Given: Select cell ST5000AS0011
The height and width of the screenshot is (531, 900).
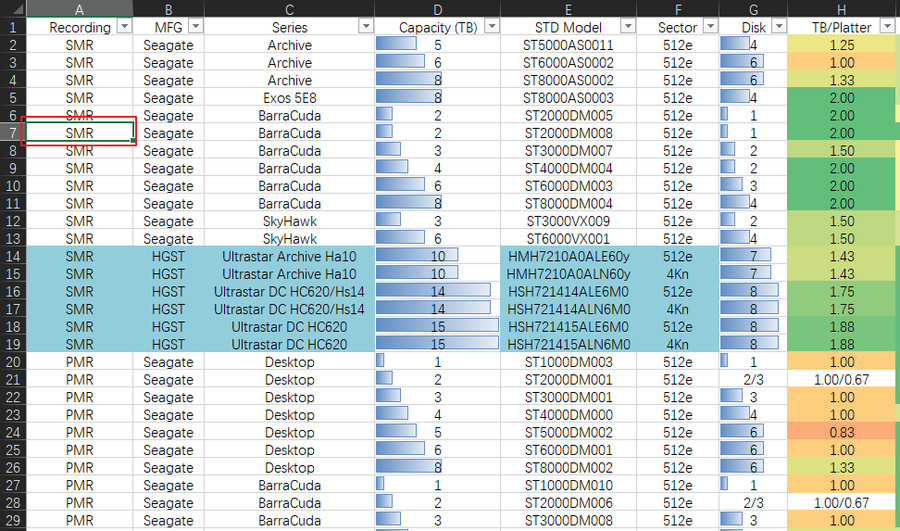Looking at the screenshot, I should click(568, 45).
